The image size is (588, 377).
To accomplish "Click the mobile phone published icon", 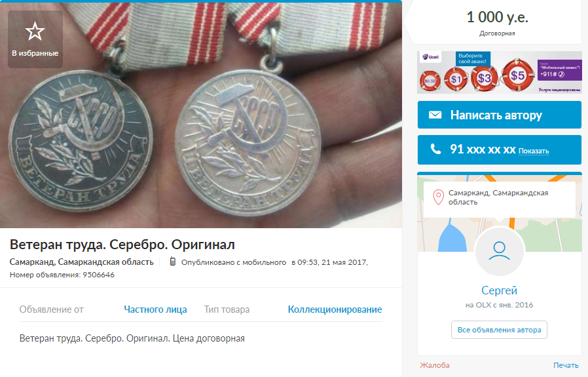I will 172,262.
